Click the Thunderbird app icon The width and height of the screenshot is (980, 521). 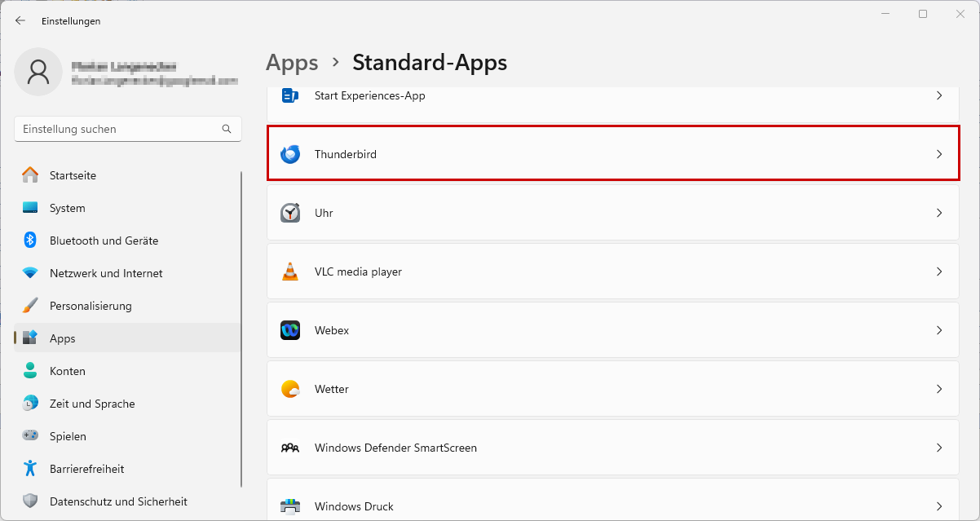tap(290, 154)
